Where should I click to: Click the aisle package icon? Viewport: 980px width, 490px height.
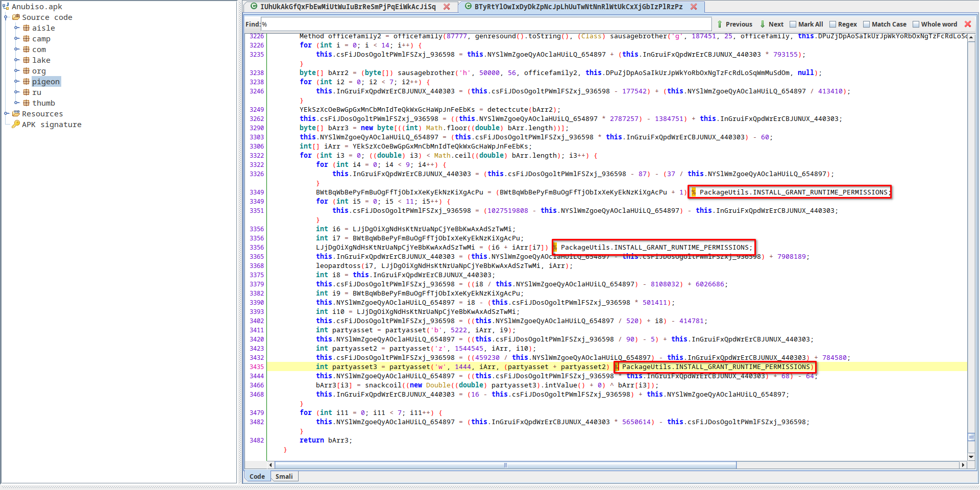[x=26, y=28]
